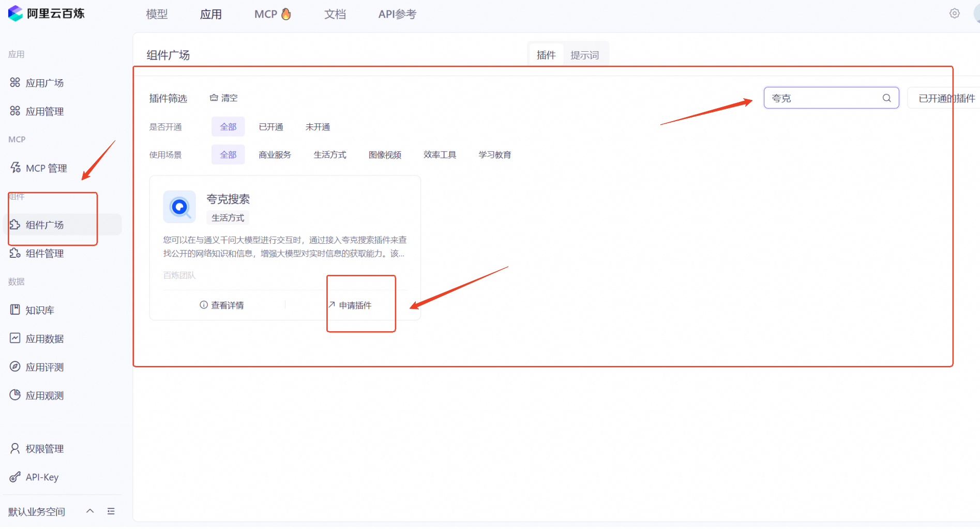Filter by 未开通 plugins
This screenshot has width=980, height=529.
(318, 127)
